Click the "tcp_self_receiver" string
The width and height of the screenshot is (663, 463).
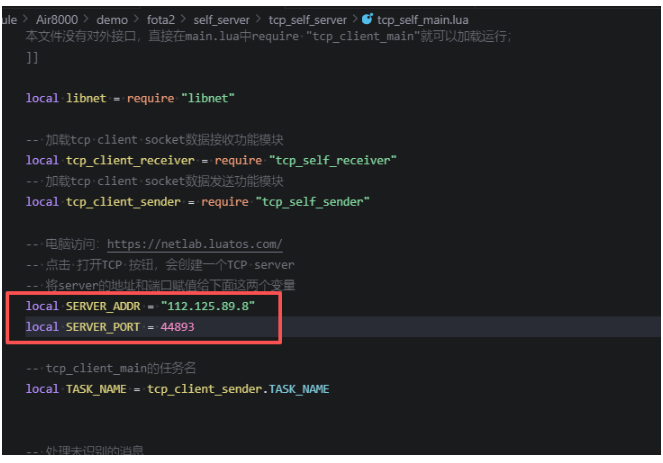tap(333, 160)
